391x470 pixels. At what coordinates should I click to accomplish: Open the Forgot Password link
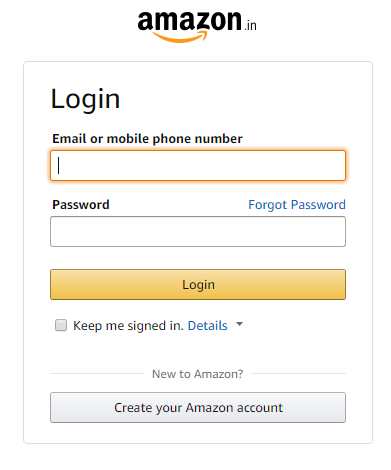(x=297, y=205)
